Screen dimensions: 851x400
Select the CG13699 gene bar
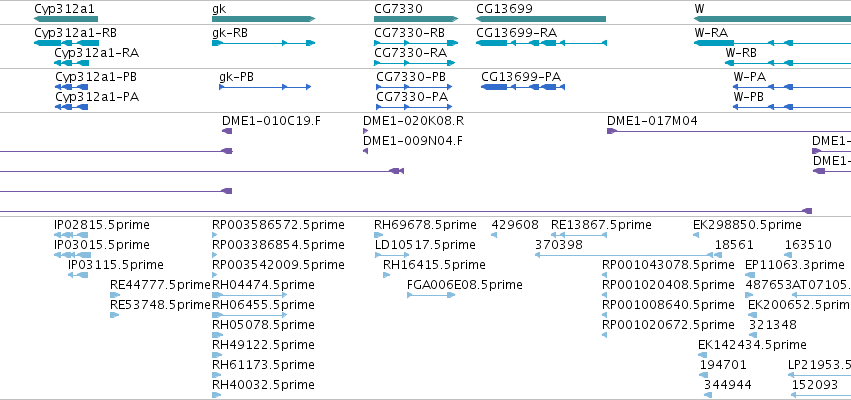(541, 19)
